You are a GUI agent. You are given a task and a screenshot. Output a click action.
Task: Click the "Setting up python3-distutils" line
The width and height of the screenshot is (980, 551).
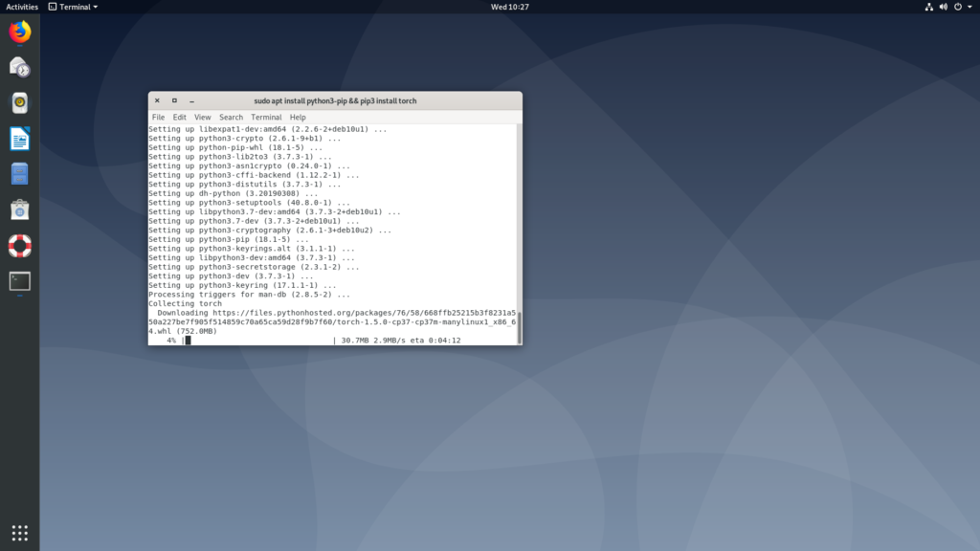coord(244,185)
